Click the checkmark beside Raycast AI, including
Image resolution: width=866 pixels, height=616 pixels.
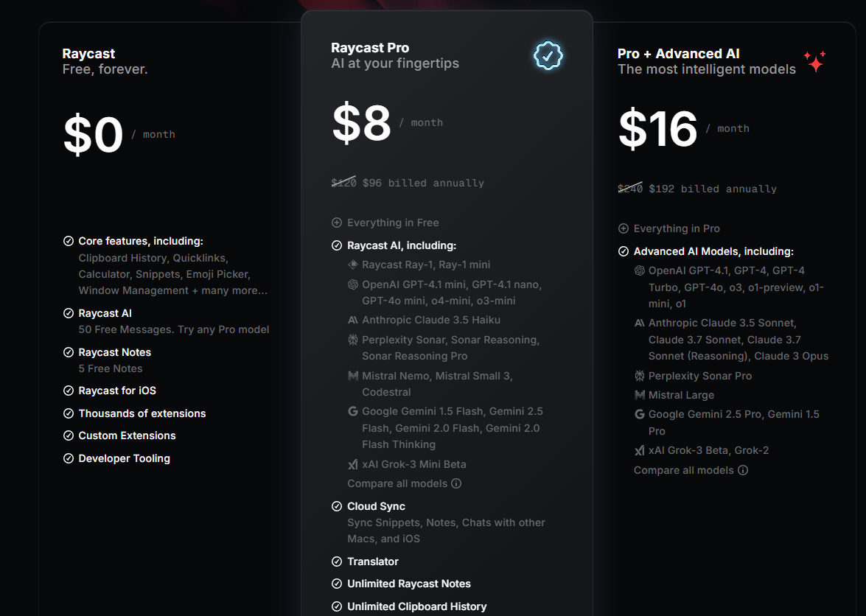coord(336,245)
